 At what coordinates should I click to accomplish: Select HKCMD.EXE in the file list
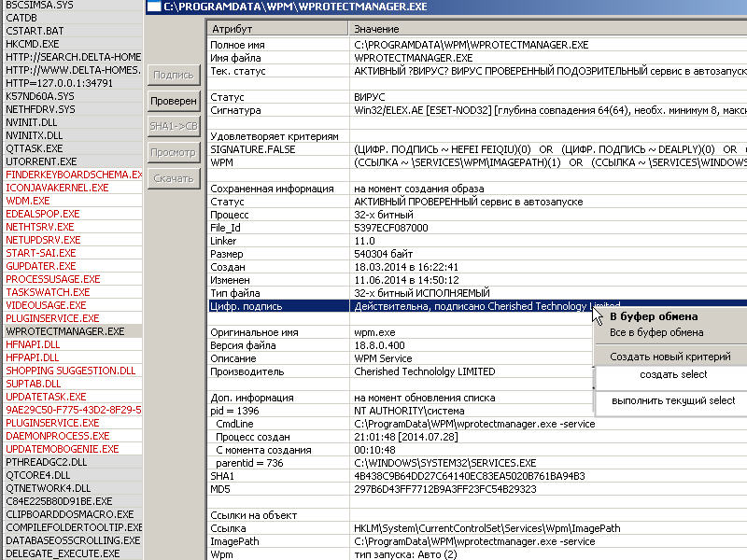click(x=33, y=44)
